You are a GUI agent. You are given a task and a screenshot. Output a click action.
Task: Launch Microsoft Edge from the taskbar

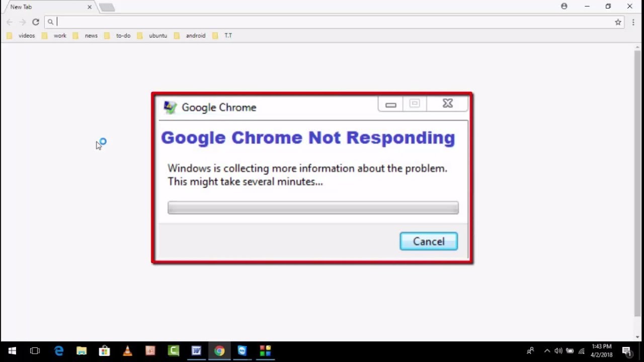(59, 351)
